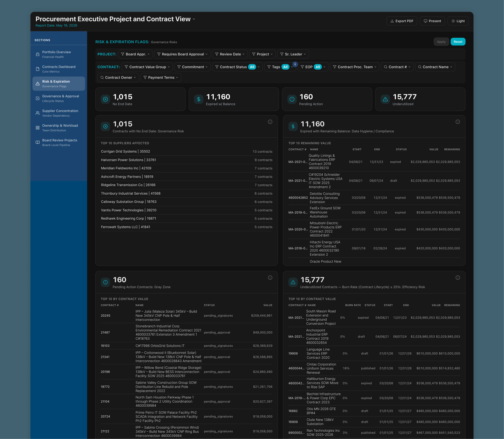This screenshot has width=504, height=439.
Task: Click the info icon on No End Date card
Action: pyautogui.click(x=270, y=122)
